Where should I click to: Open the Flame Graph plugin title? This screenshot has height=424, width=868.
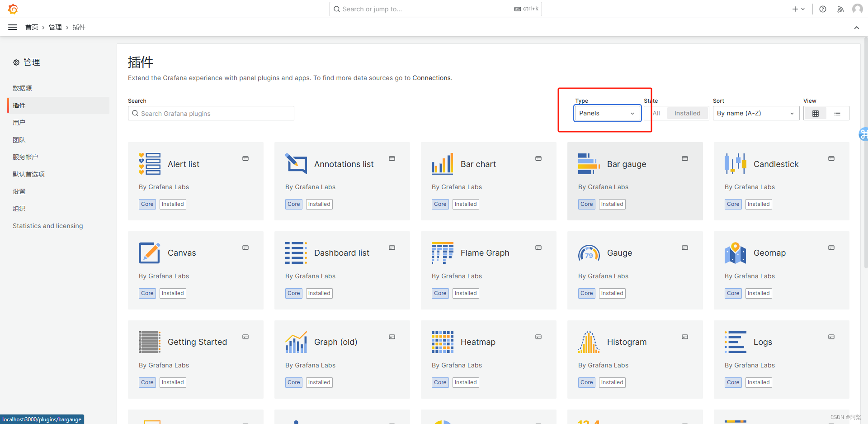(x=485, y=252)
